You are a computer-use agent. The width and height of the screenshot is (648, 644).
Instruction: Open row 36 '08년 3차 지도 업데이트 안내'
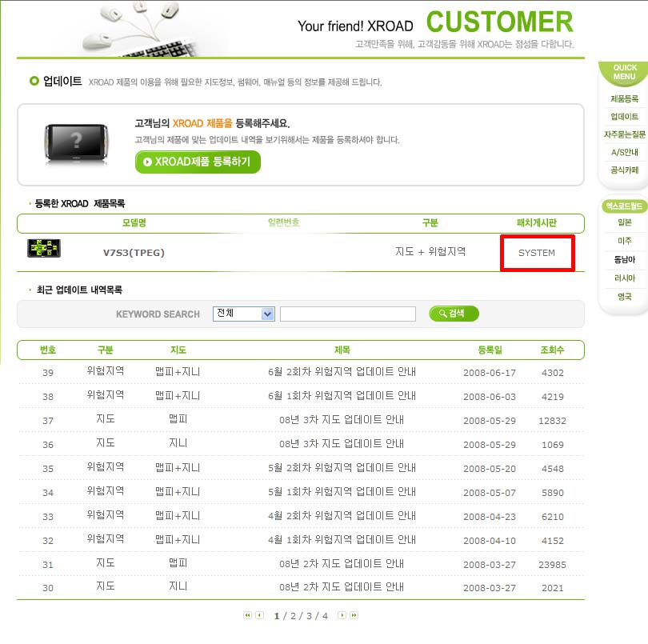pyautogui.click(x=342, y=443)
